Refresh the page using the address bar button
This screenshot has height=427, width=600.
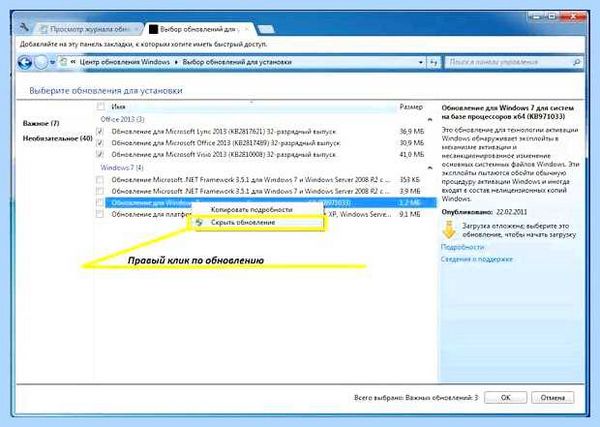coord(434,62)
